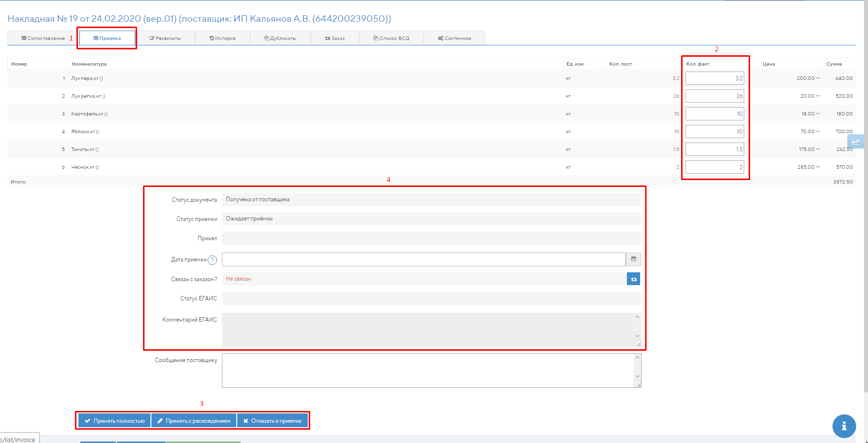
Task: Show the История tab
Action: (x=222, y=38)
